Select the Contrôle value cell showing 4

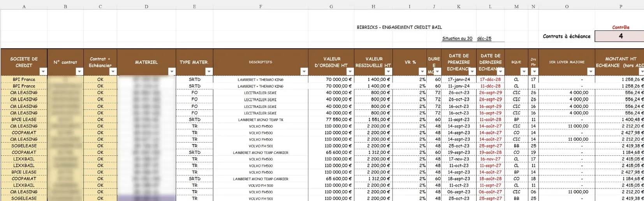[x=620, y=36]
